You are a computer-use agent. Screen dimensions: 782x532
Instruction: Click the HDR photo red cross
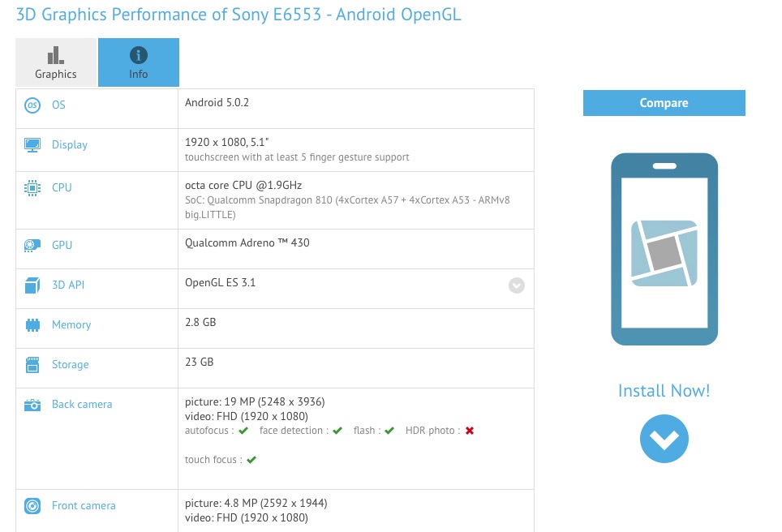470,431
